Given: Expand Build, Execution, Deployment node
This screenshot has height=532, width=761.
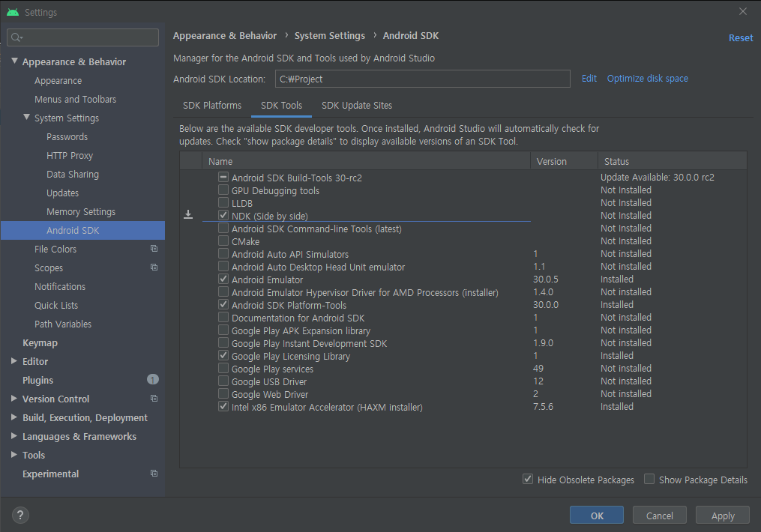Looking at the screenshot, I should [14, 417].
